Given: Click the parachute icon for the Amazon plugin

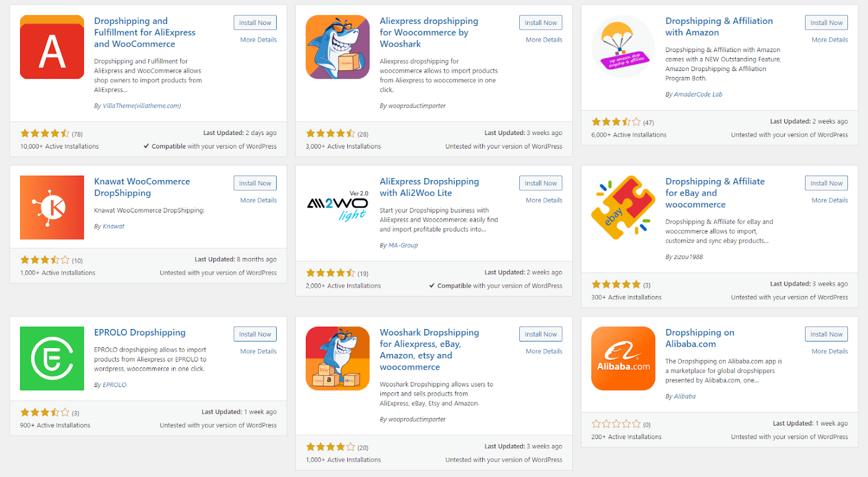Looking at the screenshot, I should pos(623,47).
